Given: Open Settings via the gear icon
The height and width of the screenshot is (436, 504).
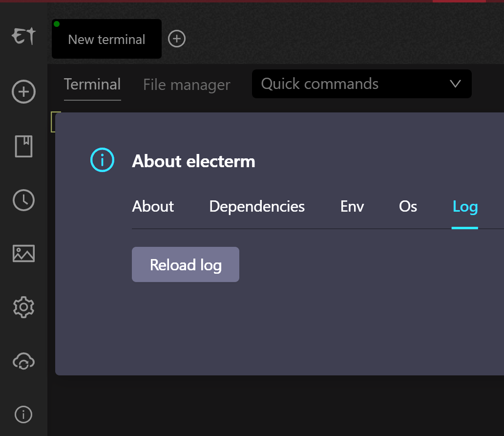Looking at the screenshot, I should 23,307.
